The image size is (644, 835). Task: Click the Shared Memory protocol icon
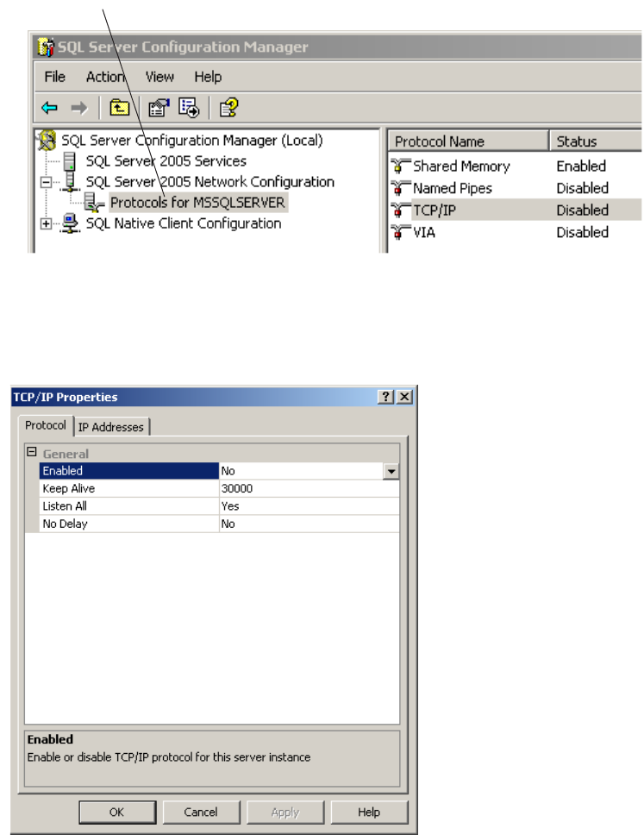400,166
